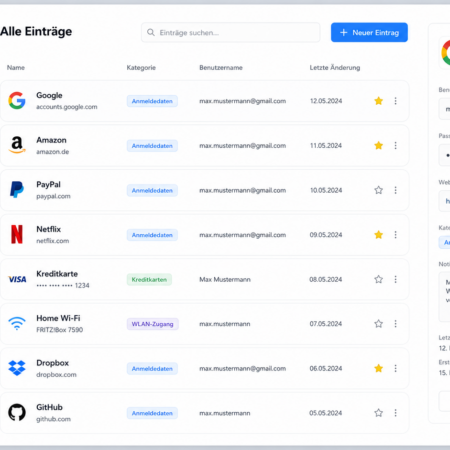Select the card number ending 1234
This screenshot has width=450, height=450.
pyautogui.click(x=63, y=285)
